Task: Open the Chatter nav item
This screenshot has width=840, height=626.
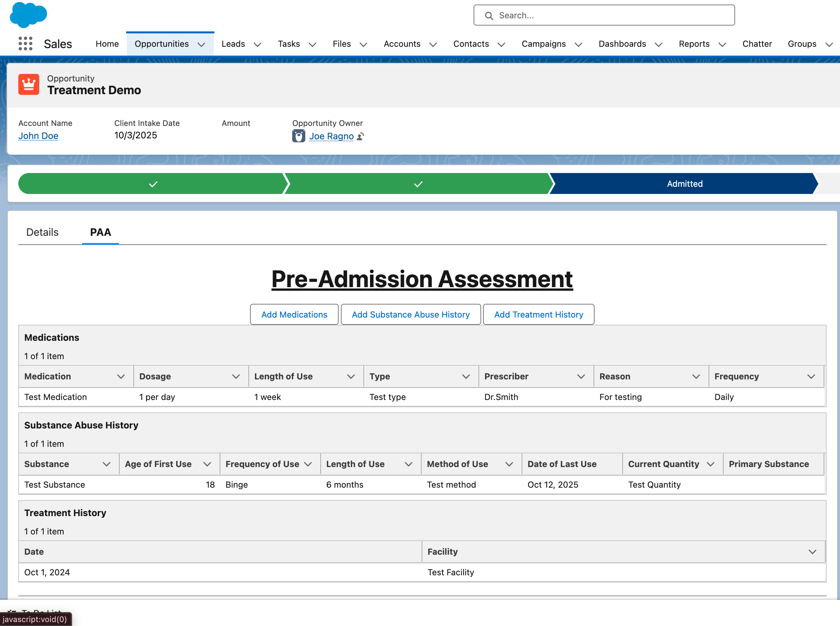Action: click(757, 44)
